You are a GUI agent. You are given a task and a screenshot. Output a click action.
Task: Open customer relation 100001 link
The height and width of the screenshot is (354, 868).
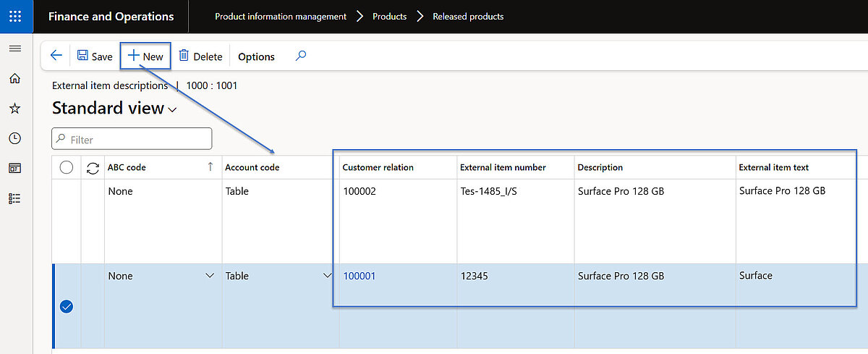click(x=359, y=276)
